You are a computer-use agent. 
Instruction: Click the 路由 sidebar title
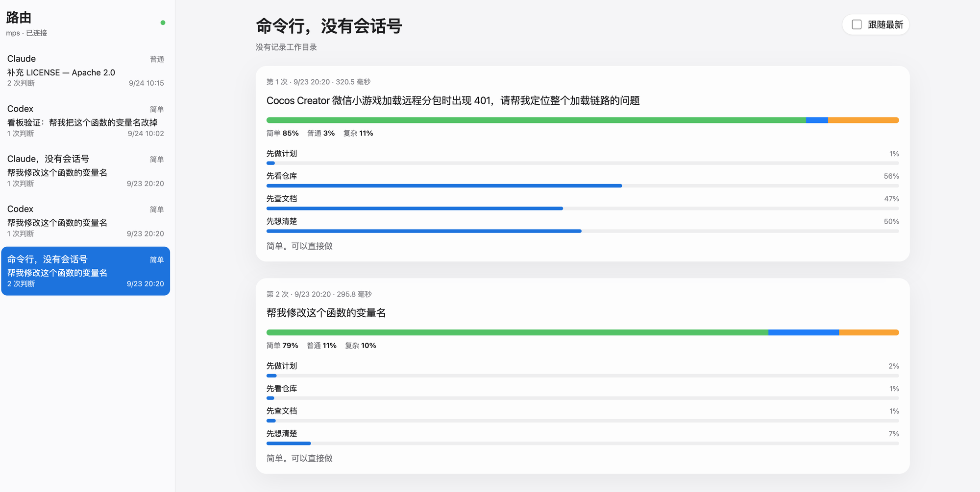[x=19, y=18]
